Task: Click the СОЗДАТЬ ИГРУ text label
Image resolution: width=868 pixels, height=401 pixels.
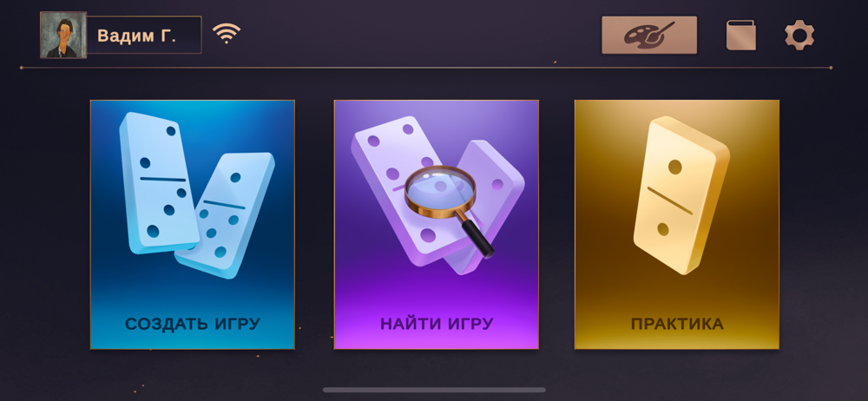Action: [x=192, y=324]
